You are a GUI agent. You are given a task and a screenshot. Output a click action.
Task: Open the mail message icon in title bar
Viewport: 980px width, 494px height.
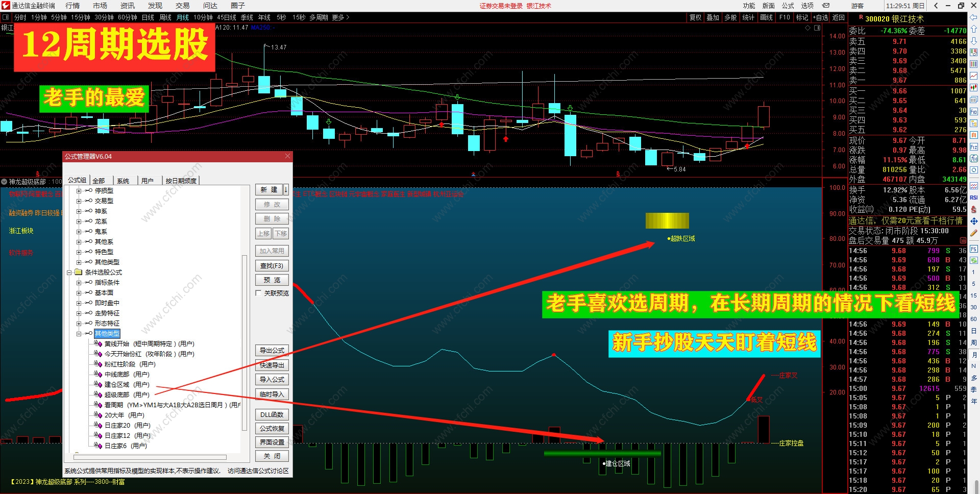point(826,6)
